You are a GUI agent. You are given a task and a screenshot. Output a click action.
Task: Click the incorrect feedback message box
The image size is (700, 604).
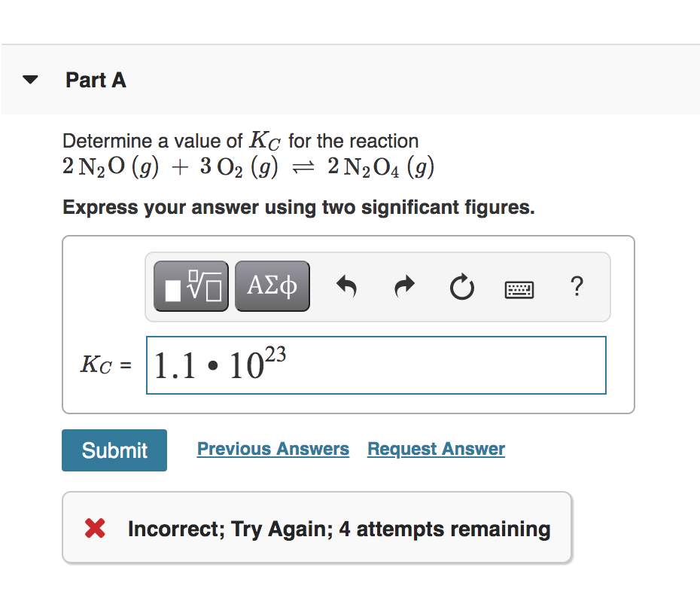[x=316, y=528]
